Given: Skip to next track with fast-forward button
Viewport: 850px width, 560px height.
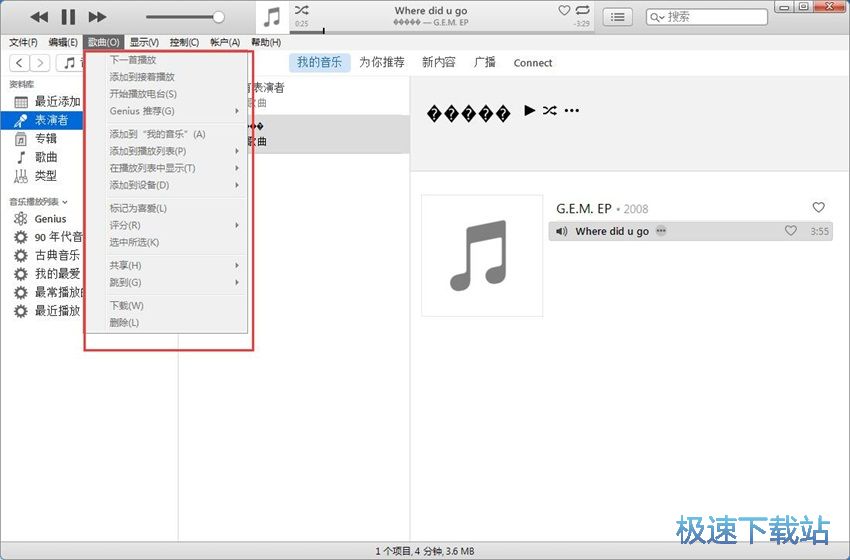Looking at the screenshot, I should 97,17.
